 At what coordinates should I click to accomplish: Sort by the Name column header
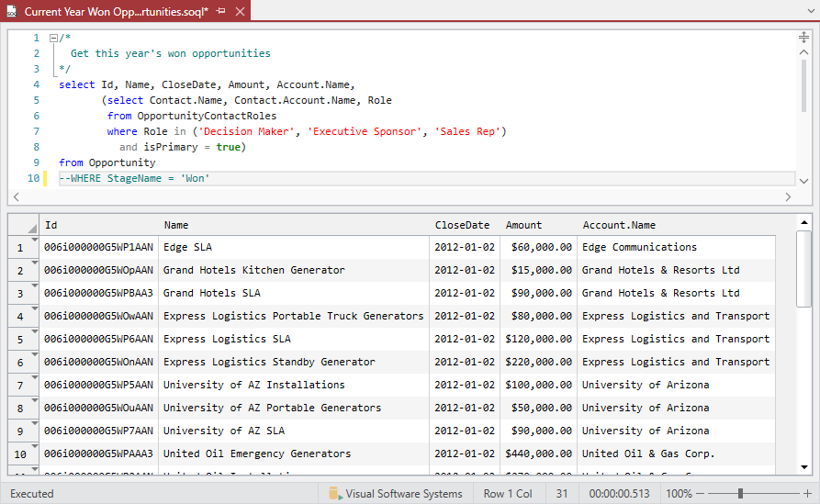[294, 225]
